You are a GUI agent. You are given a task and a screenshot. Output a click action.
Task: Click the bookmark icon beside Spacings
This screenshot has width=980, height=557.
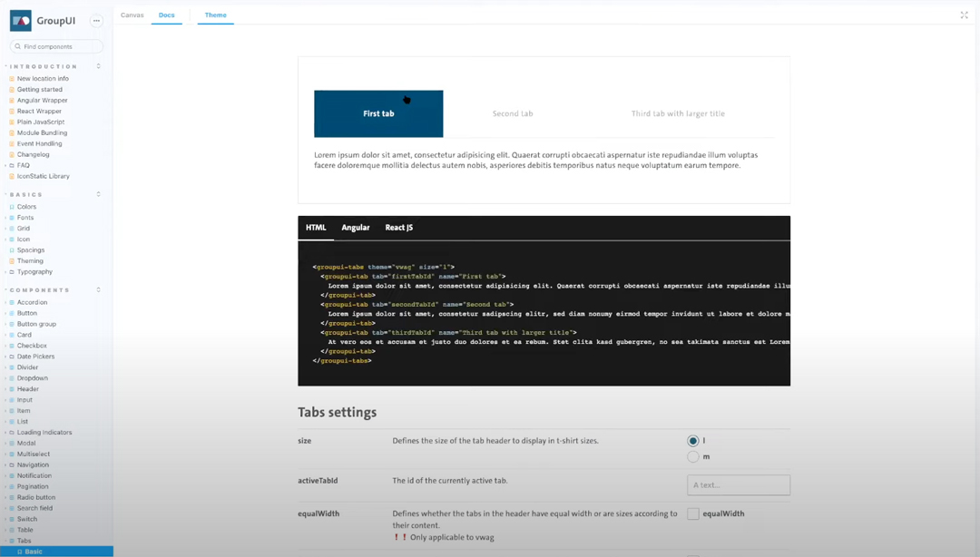pos(12,250)
